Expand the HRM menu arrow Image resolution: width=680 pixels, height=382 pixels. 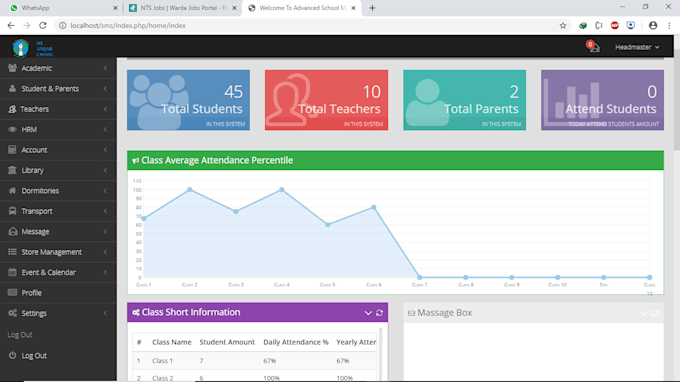tap(105, 129)
